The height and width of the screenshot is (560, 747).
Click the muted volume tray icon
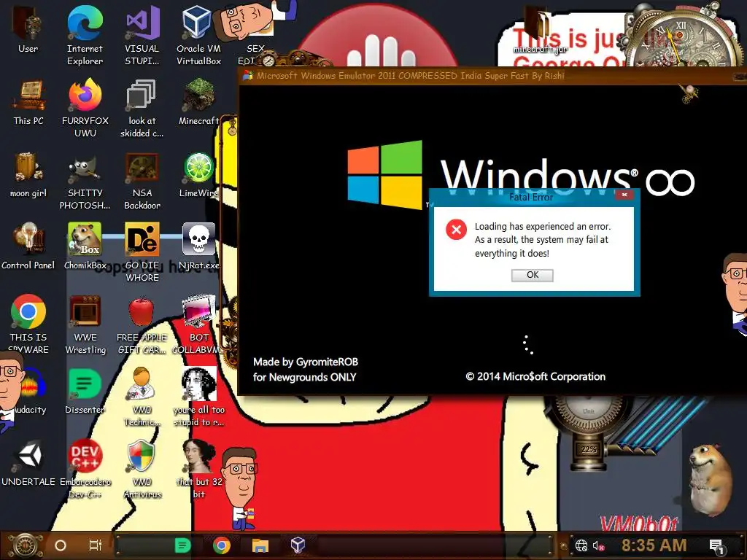pos(598,545)
